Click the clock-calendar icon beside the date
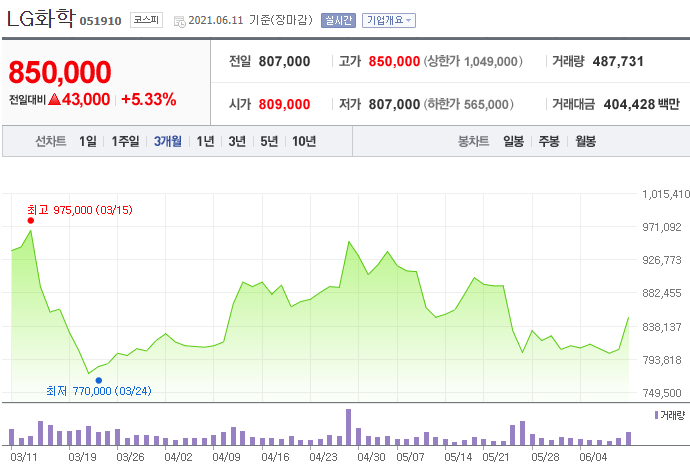690x469 pixels. click(x=180, y=21)
